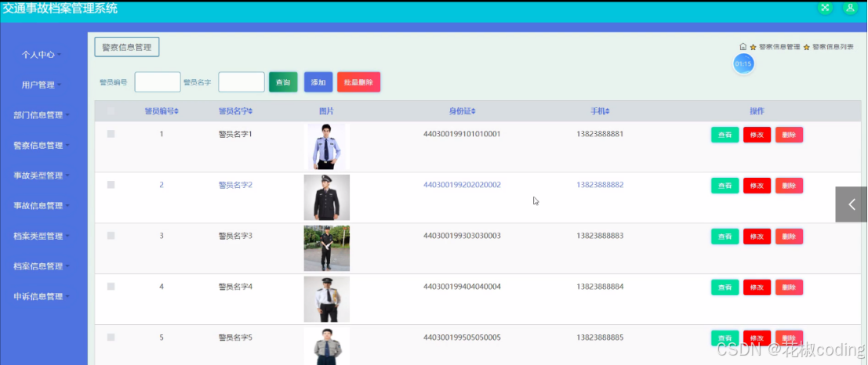Screen dimensions: 868x365
Task: Click 查看 for 警员名字1
Action: coord(725,135)
